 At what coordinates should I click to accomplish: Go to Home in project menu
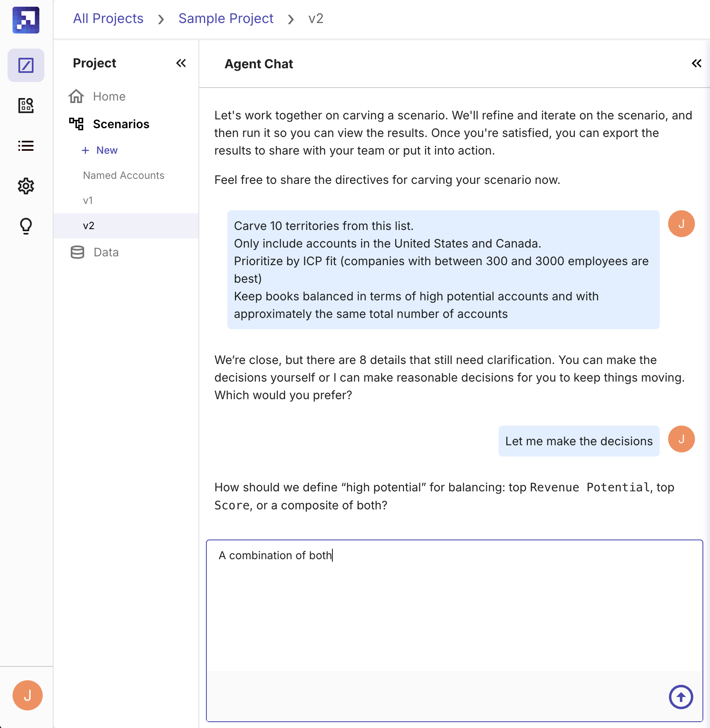[x=109, y=96]
